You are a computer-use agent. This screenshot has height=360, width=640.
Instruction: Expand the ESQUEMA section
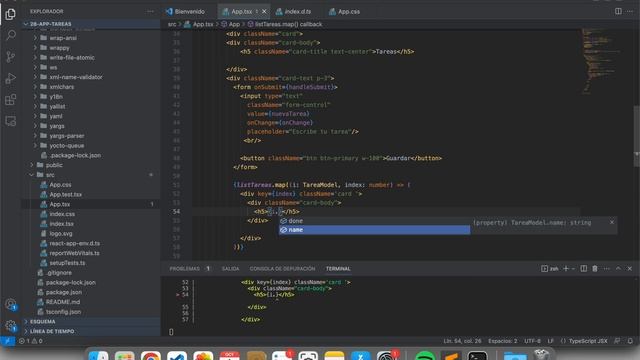[x=91, y=322]
